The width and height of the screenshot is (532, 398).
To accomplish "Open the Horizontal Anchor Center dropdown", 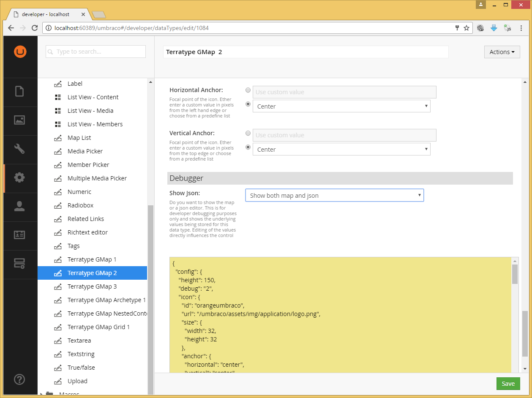I will coord(341,106).
